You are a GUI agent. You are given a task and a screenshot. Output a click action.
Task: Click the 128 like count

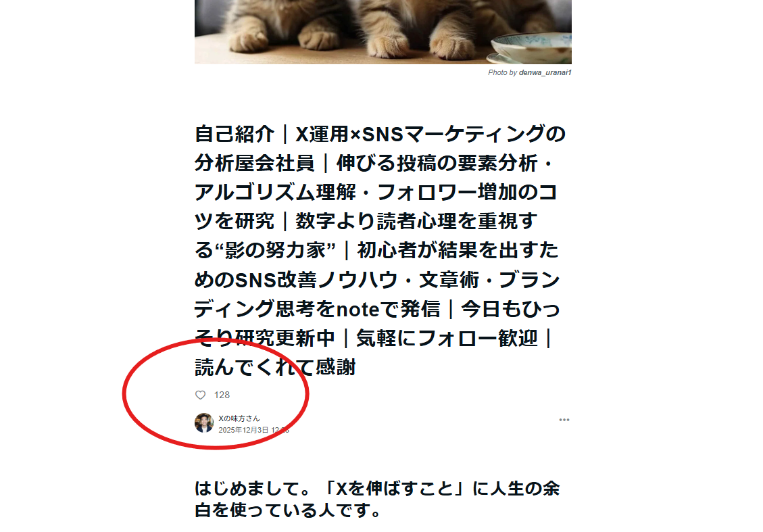(222, 395)
